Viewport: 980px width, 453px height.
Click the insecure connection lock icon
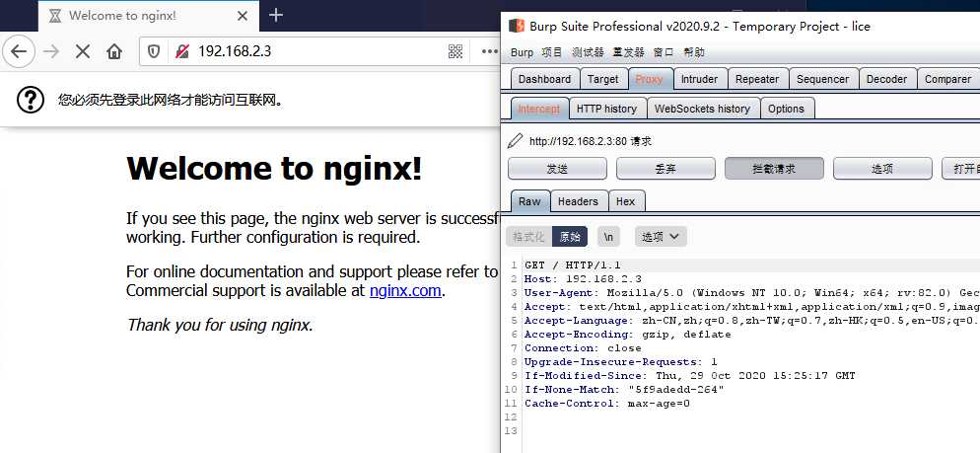pyautogui.click(x=181, y=51)
